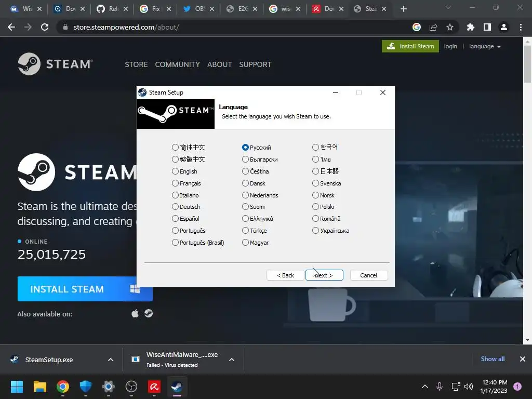
Task: Share this page icon
Action: [433, 27]
